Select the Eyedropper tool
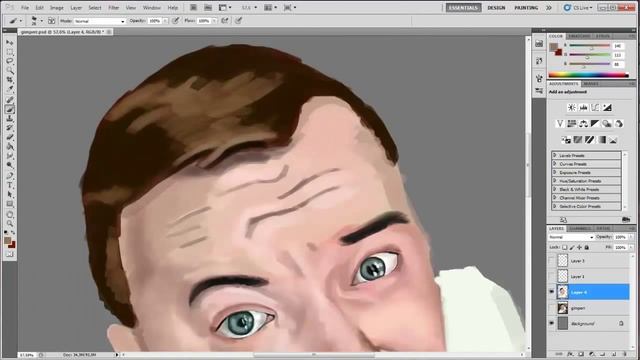 10,89
